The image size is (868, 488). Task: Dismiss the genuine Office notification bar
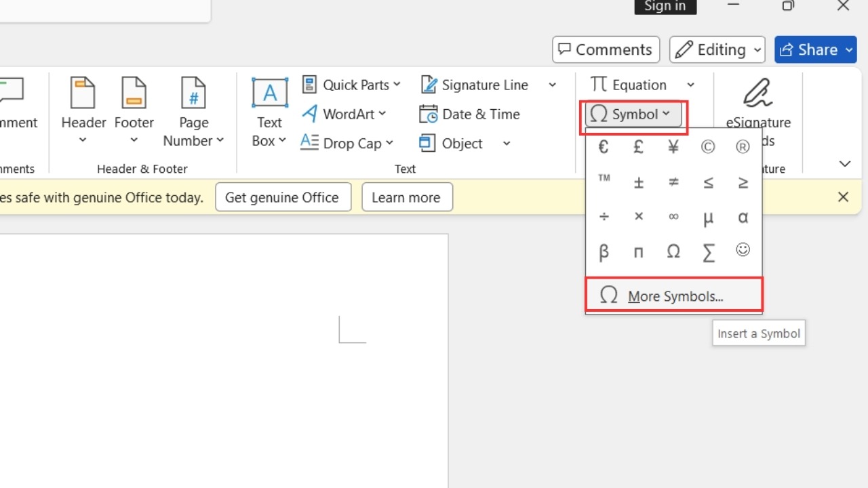coord(843,197)
